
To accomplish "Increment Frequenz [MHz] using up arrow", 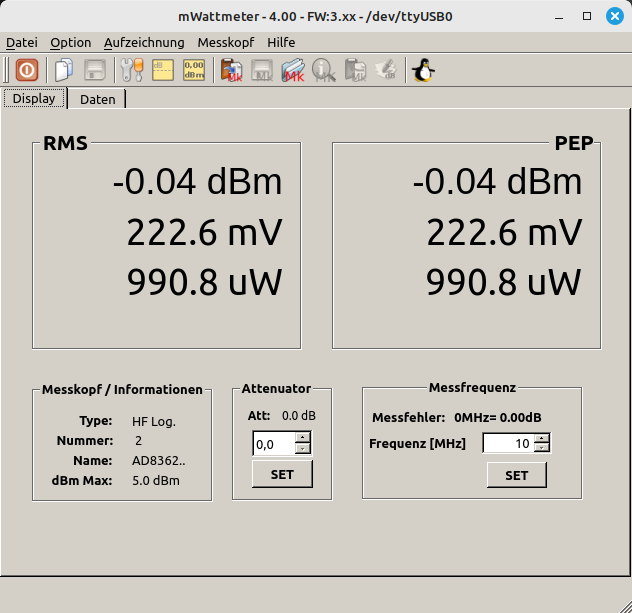I will click(541, 438).
